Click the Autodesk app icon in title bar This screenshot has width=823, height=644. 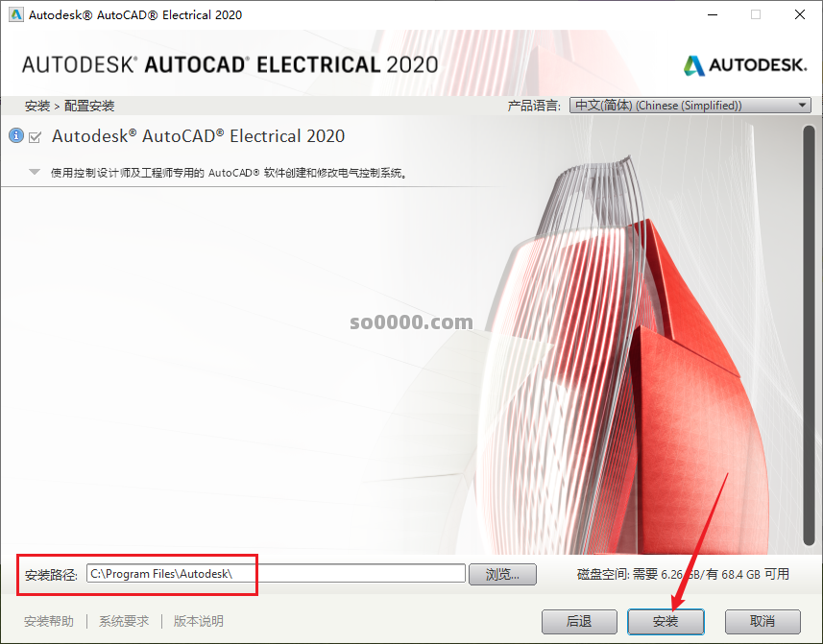[16, 14]
